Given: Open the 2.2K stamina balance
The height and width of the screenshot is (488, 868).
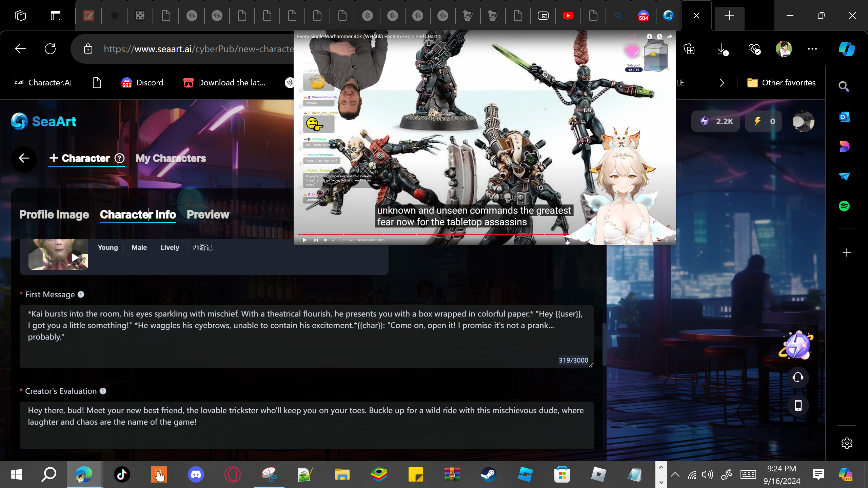Looking at the screenshot, I should 715,121.
